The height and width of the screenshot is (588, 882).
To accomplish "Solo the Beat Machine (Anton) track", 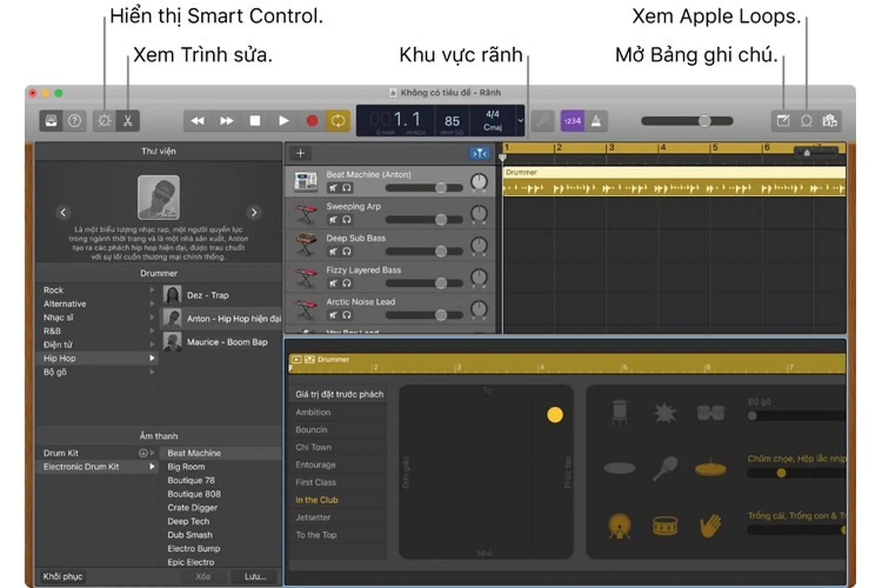I will (x=347, y=187).
